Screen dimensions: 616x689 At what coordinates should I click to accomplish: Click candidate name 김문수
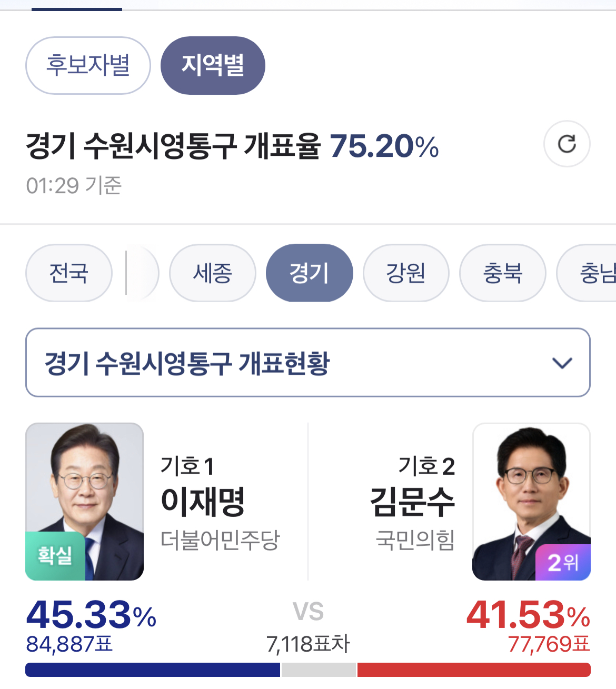click(x=412, y=501)
